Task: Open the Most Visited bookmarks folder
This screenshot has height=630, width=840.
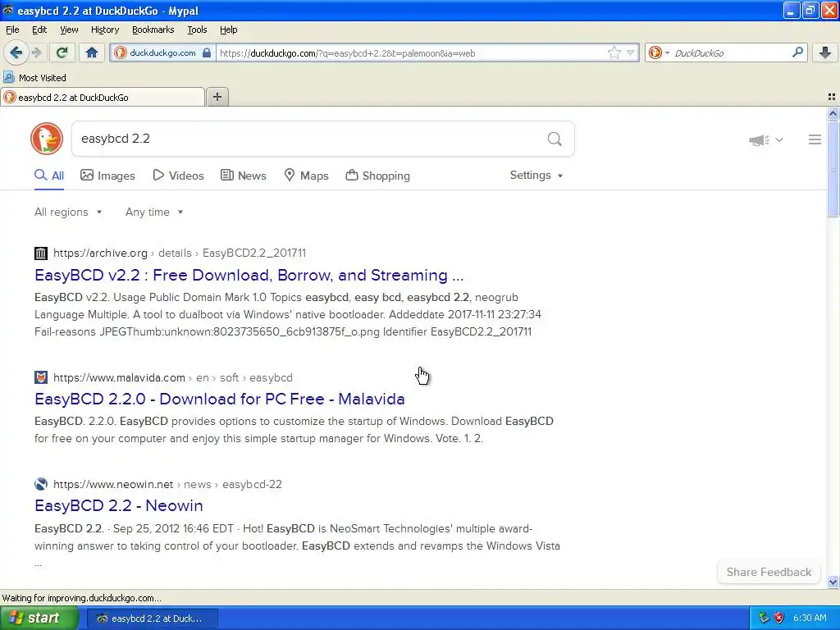Action: pos(34,78)
